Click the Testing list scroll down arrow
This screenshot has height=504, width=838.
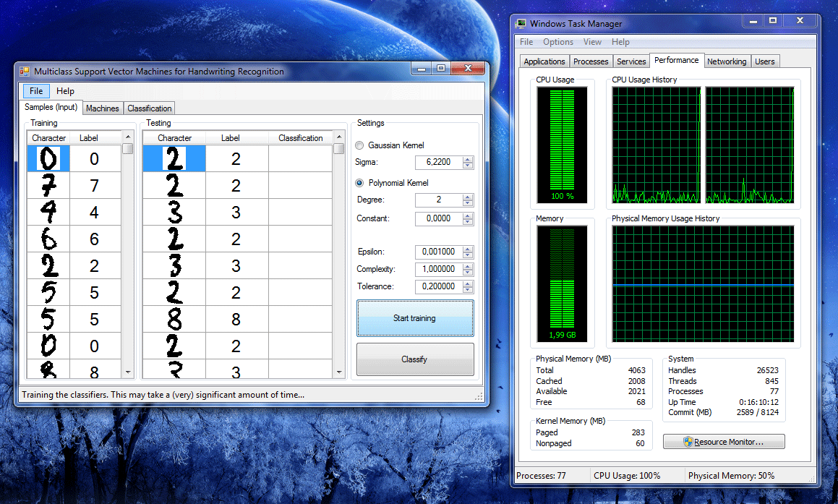(339, 372)
